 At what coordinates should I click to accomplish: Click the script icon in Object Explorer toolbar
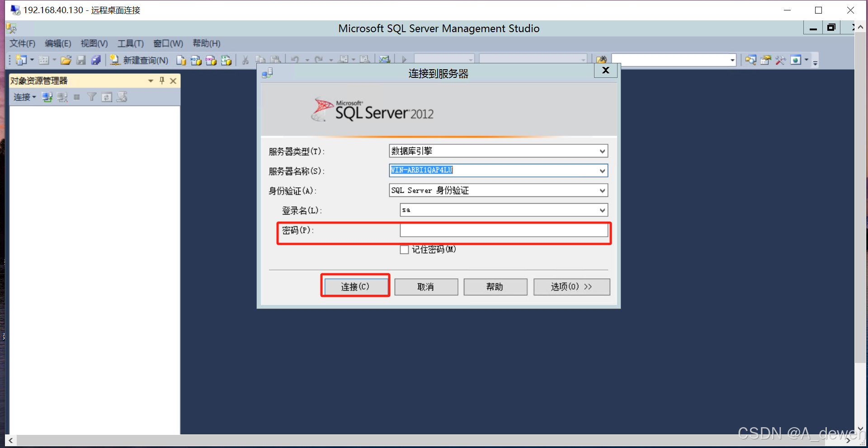[x=122, y=97]
